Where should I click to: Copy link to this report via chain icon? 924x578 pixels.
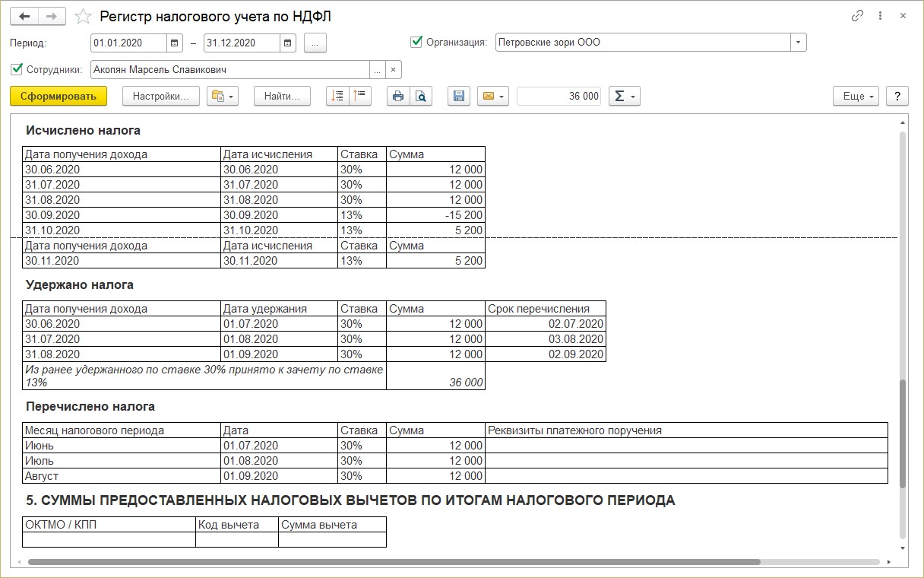pyautogui.click(x=858, y=15)
